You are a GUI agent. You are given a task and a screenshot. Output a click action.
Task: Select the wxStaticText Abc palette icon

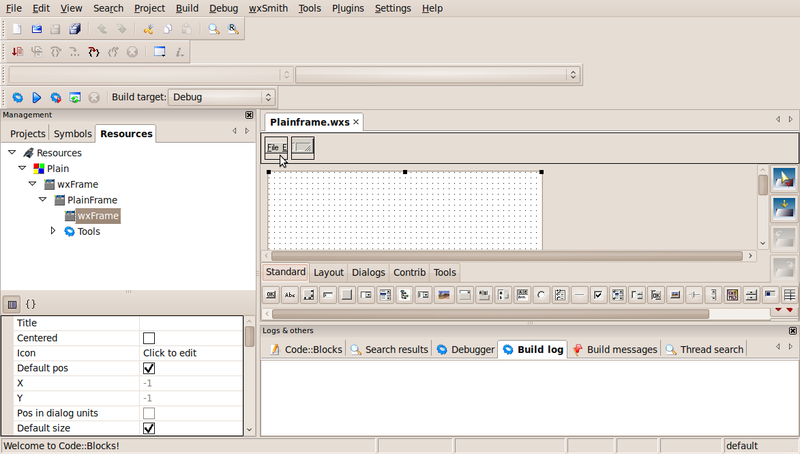click(290, 294)
